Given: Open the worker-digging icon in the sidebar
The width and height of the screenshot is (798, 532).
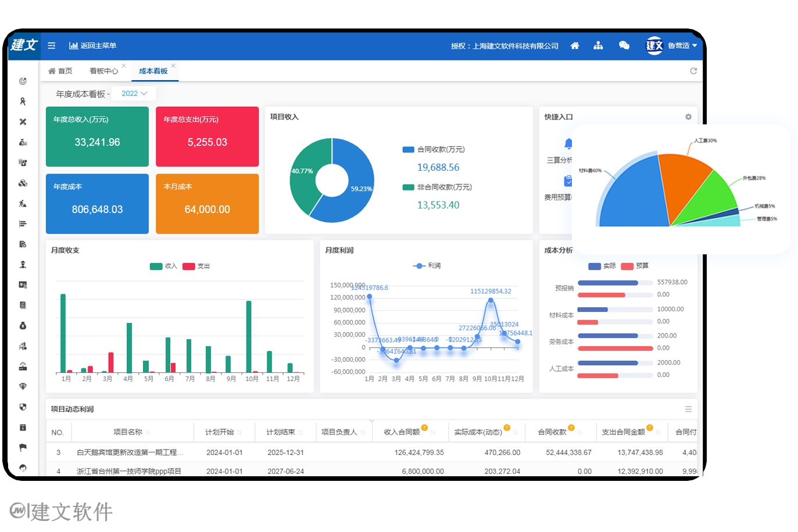Looking at the screenshot, I should click(x=23, y=203).
